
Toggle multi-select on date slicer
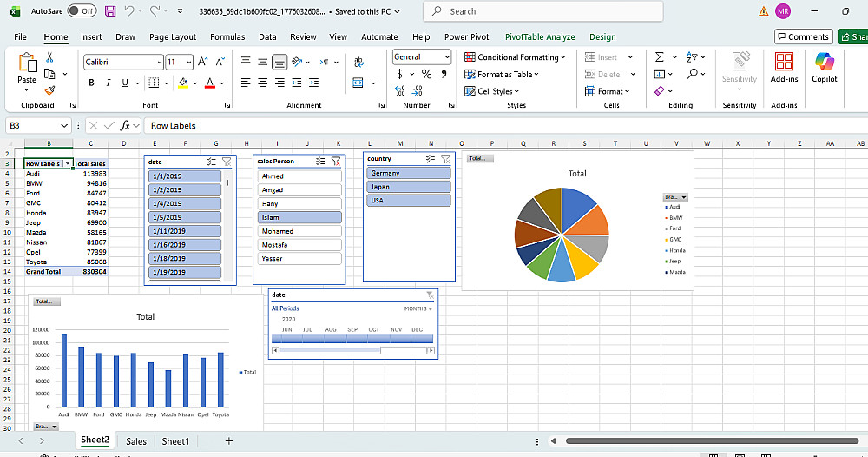click(x=212, y=162)
